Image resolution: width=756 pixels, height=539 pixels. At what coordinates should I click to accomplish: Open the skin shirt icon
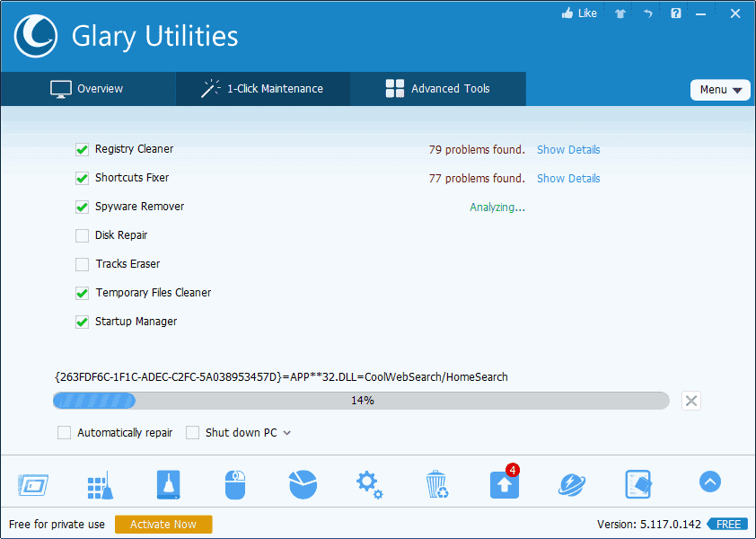click(x=620, y=13)
